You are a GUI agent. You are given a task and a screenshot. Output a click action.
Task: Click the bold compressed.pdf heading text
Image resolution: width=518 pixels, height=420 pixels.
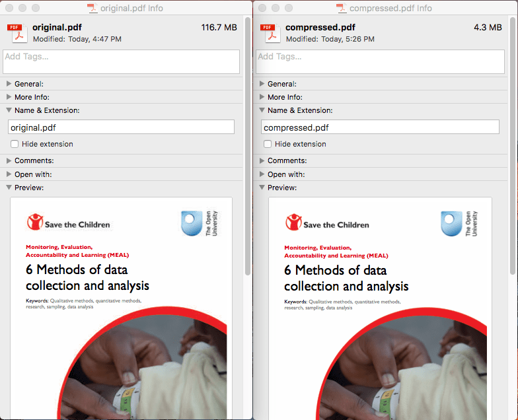click(320, 28)
